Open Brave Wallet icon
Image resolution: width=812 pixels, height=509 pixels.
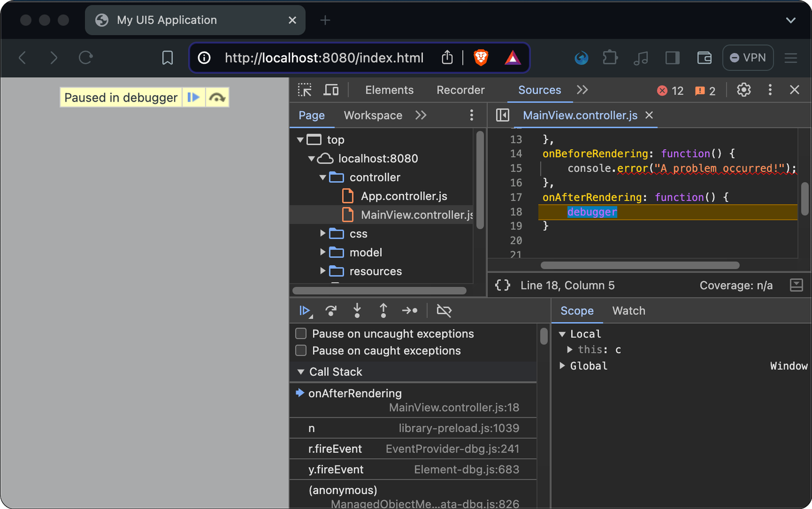tap(704, 58)
